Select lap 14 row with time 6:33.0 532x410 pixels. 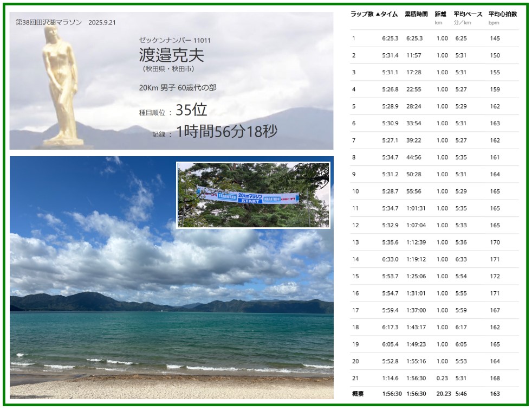coord(433,259)
